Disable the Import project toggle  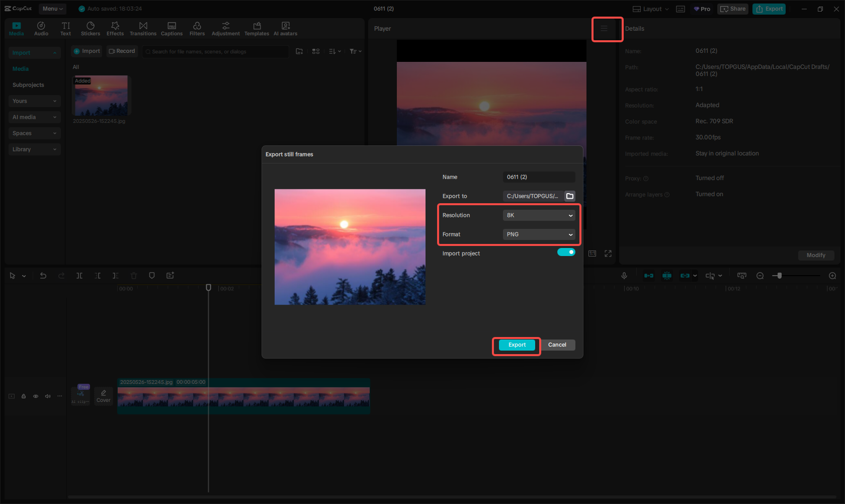click(566, 252)
